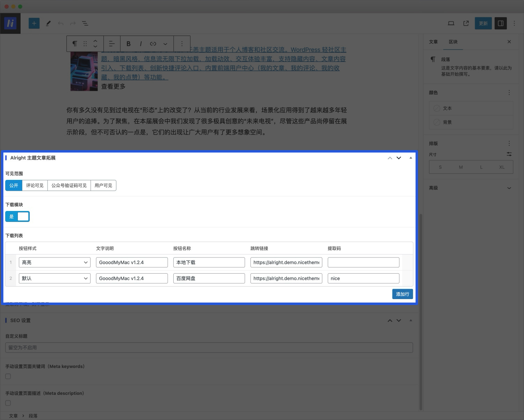Select font size XL

pos(502,167)
